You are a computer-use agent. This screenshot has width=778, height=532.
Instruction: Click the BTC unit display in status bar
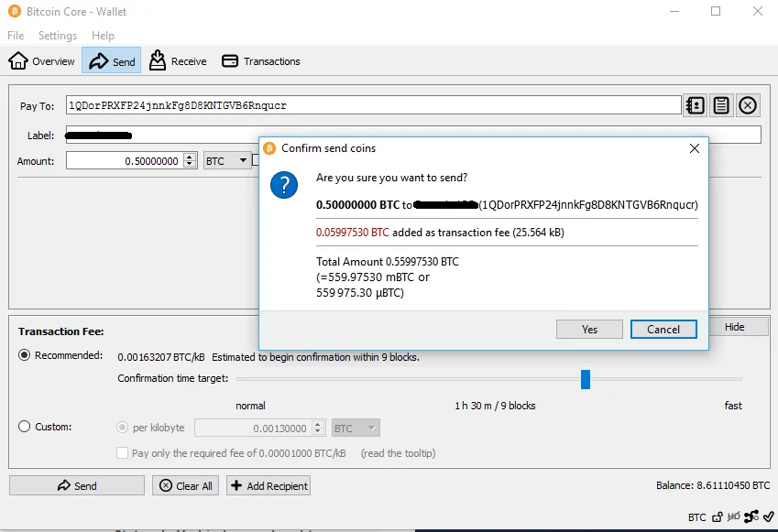696,517
